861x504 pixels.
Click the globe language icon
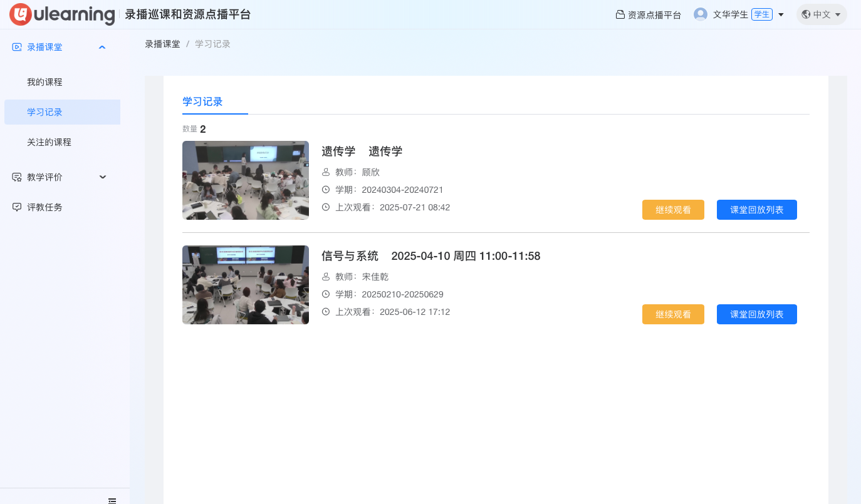tap(806, 14)
